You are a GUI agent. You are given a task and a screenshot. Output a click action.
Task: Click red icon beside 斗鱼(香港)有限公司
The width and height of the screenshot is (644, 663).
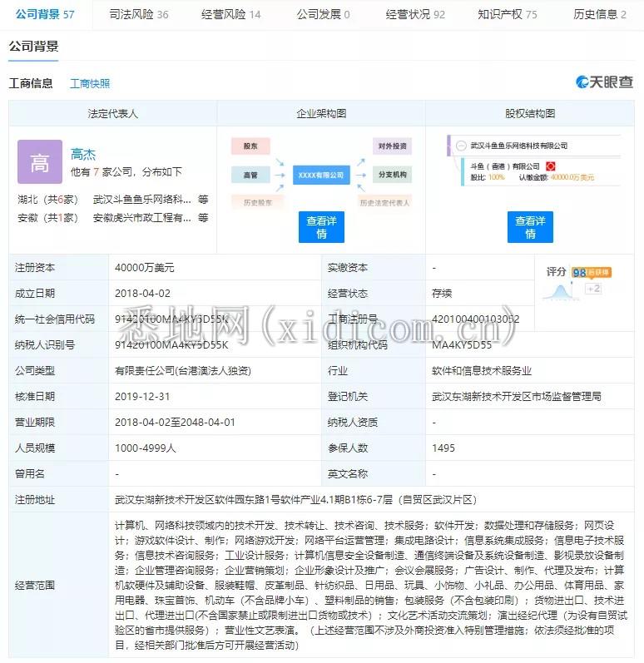click(x=550, y=166)
